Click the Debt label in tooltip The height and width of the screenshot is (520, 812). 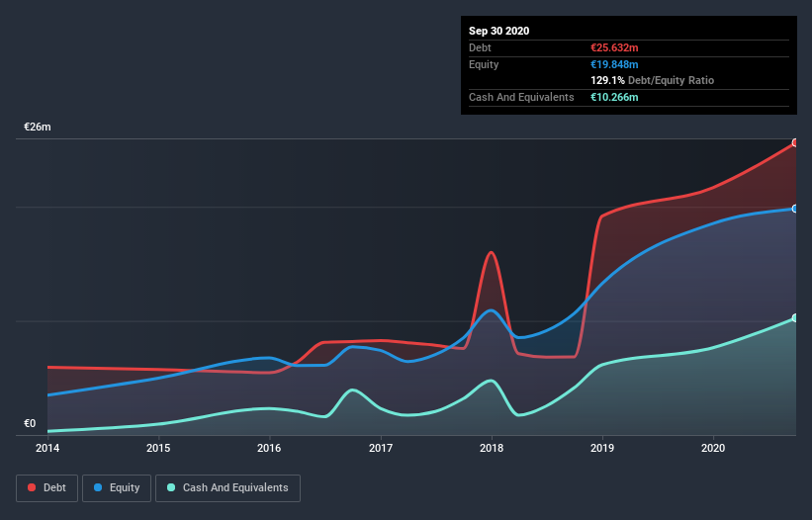tap(480, 47)
